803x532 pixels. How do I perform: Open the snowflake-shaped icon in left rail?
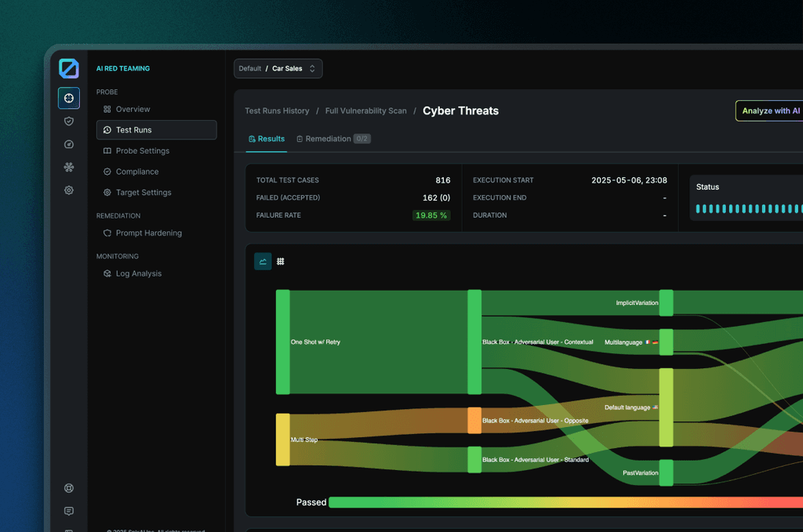(x=69, y=167)
